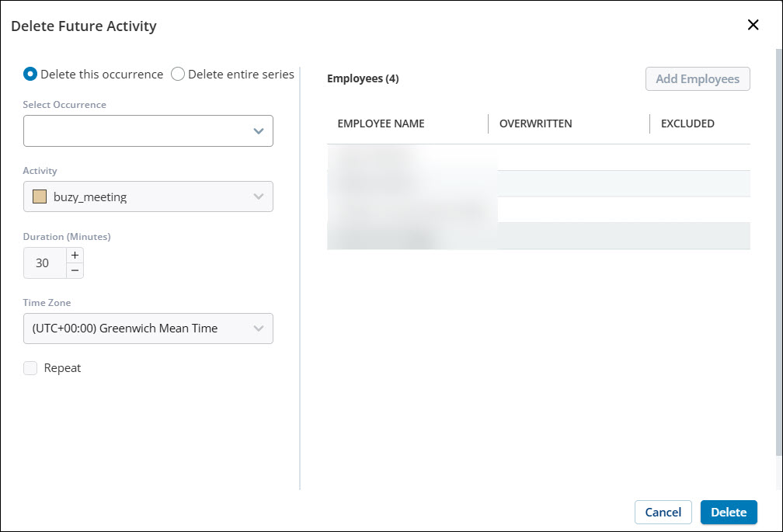Open the Time Zone dropdown
The image size is (783, 532).
pos(148,329)
